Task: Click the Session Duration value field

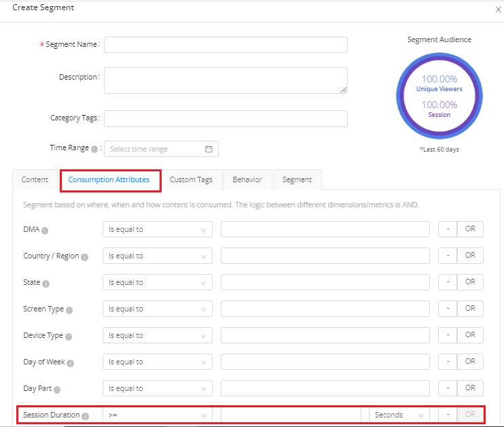Action: click(291, 415)
